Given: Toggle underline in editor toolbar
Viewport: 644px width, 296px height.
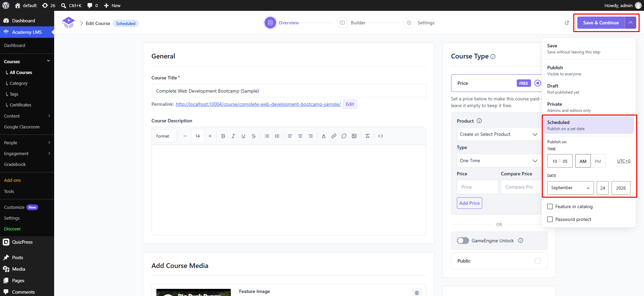Looking at the screenshot, I should click(x=243, y=136).
